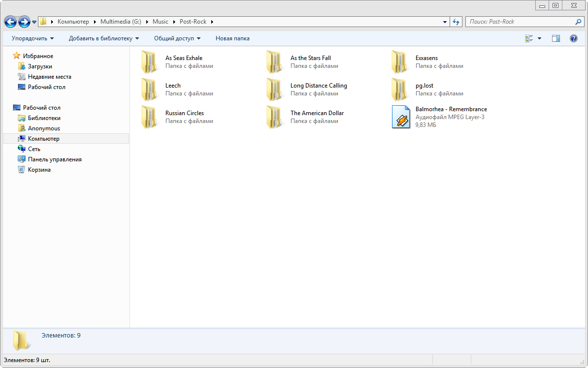Select Компьютер in the address breadcrumb
The image size is (588, 368).
click(73, 22)
